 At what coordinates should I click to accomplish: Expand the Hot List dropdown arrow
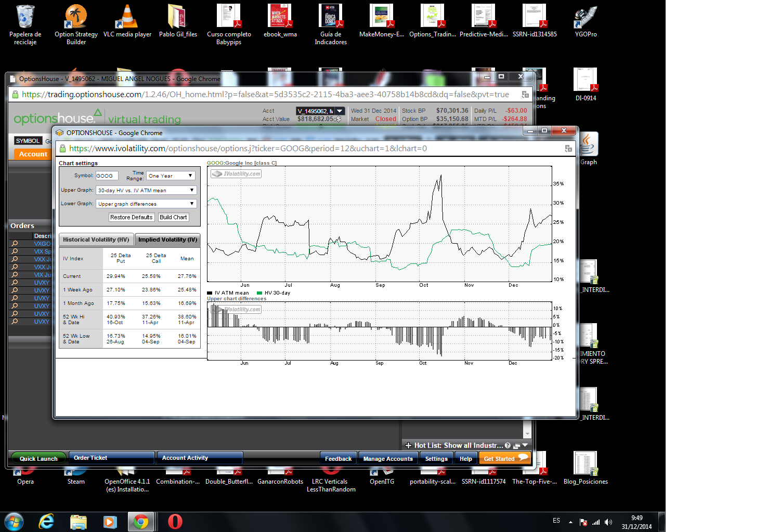point(525,445)
